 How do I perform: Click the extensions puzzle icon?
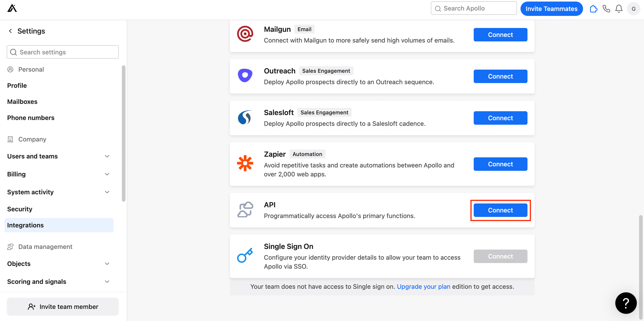[x=593, y=9]
